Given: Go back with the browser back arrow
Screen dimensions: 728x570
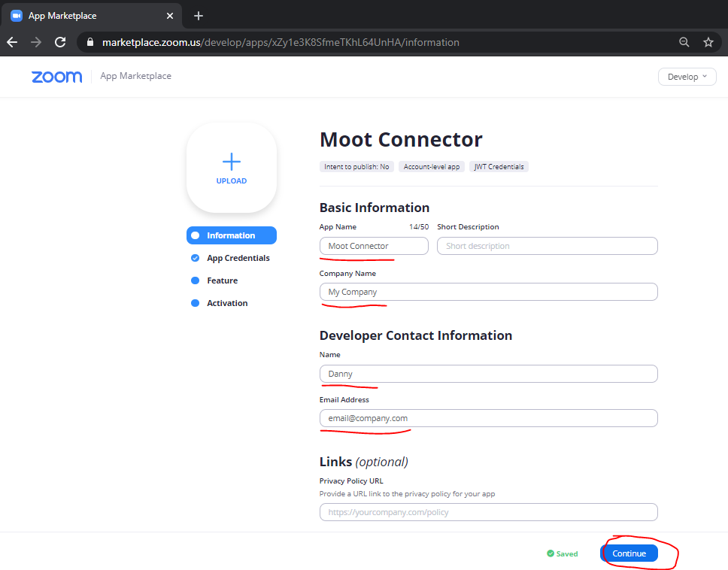Looking at the screenshot, I should point(13,42).
